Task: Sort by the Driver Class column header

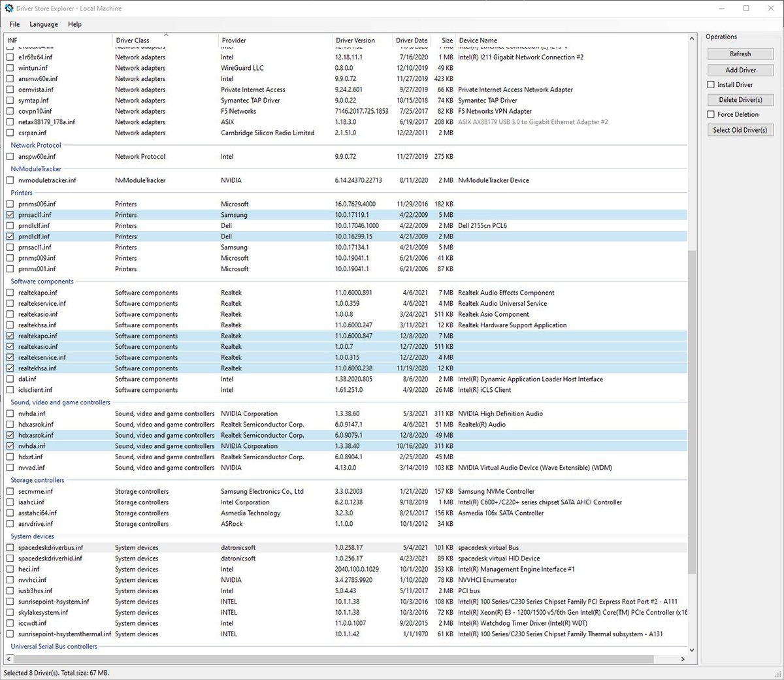Action: pos(133,40)
